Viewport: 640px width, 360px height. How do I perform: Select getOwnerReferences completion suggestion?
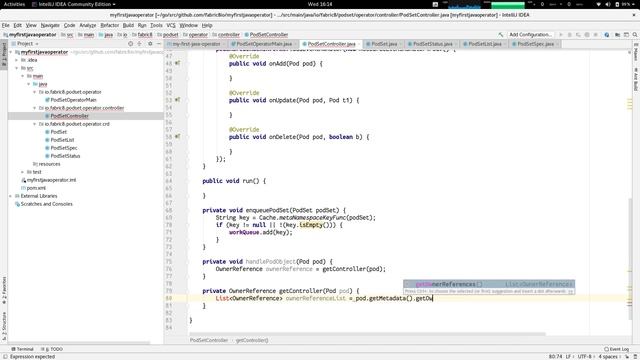click(x=489, y=284)
